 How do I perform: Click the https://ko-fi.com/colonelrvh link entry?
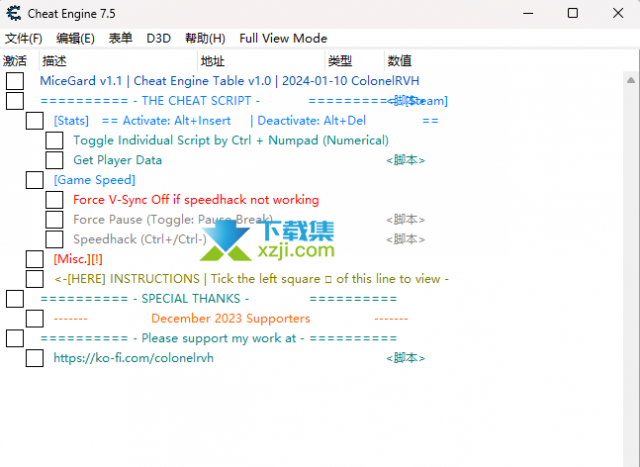point(133,358)
